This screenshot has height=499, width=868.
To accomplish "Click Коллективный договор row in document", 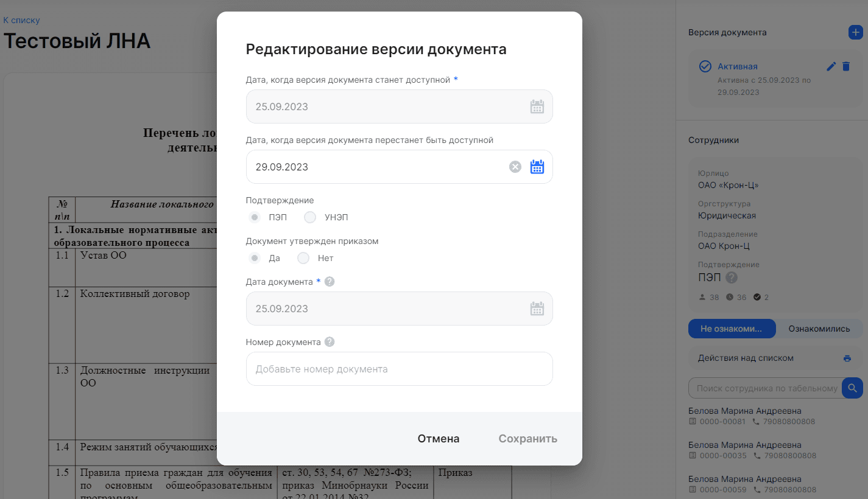I will (135, 294).
